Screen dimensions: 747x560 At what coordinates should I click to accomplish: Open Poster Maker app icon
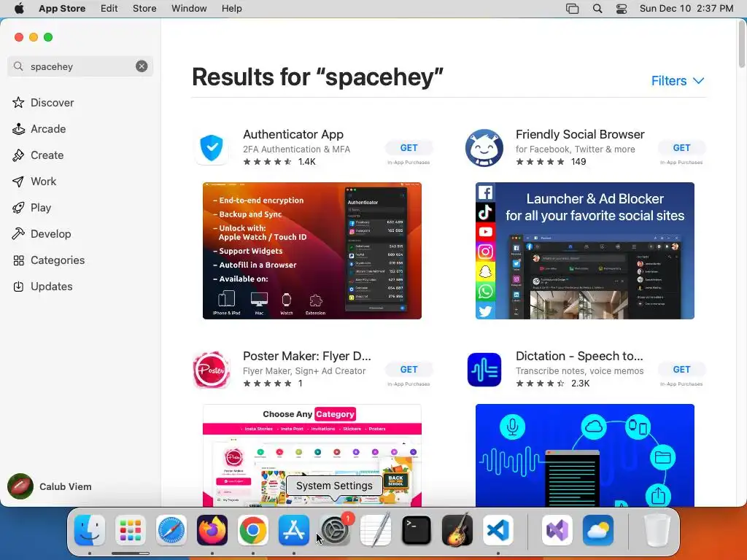tap(212, 370)
